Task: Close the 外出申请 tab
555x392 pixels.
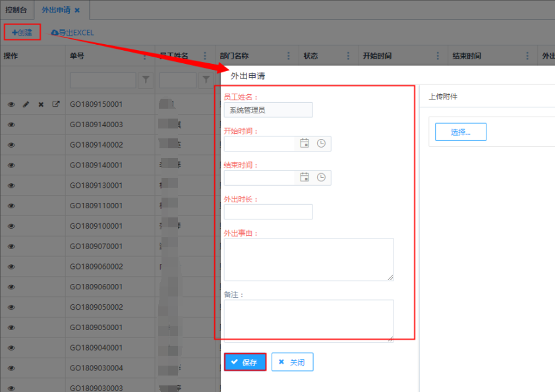Action: click(77, 11)
